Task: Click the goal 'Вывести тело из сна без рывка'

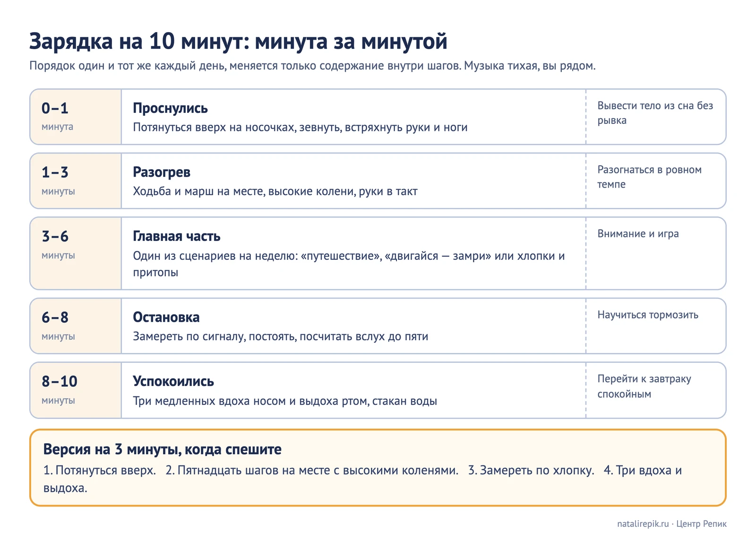Action: pos(655,113)
